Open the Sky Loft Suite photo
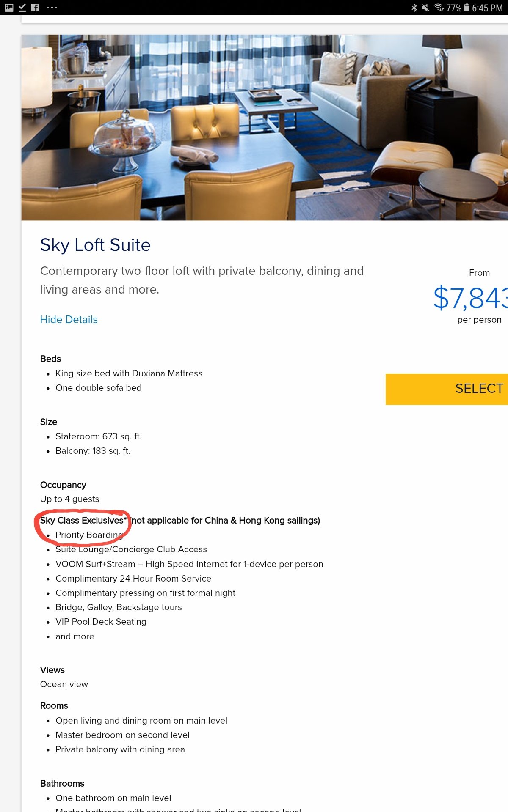Viewport: 508px width, 812px height. (265, 127)
